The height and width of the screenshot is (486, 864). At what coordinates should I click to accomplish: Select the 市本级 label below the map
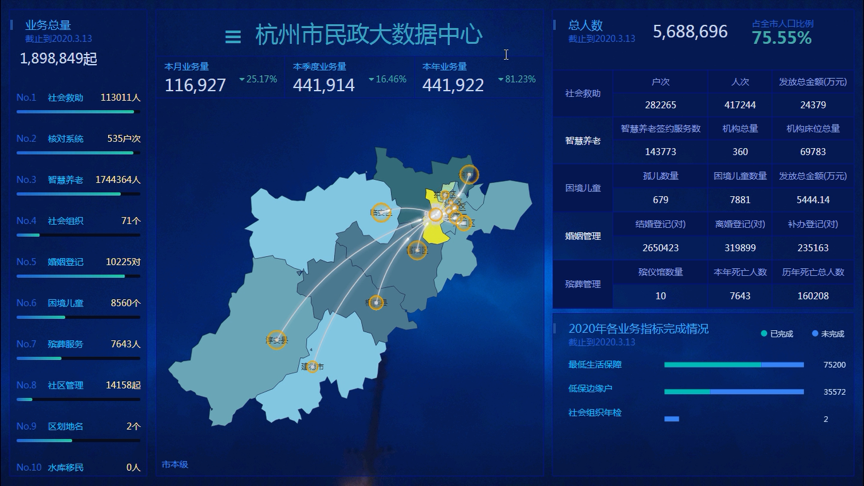[175, 465]
